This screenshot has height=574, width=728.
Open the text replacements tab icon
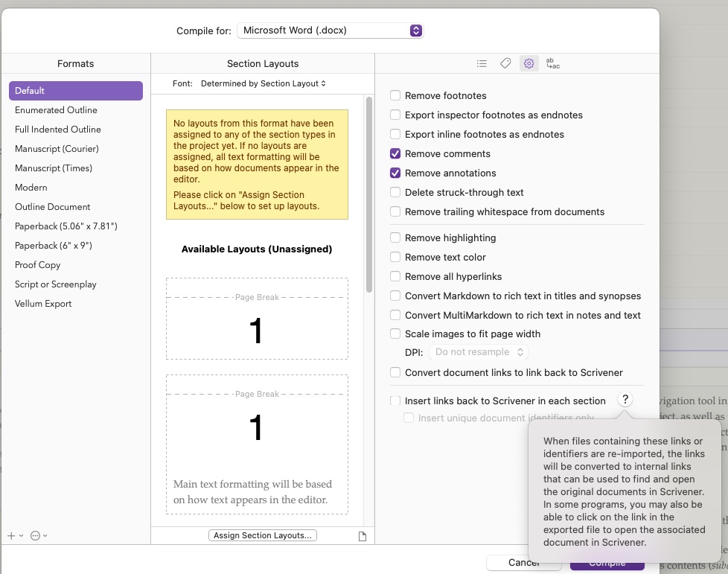tap(552, 64)
